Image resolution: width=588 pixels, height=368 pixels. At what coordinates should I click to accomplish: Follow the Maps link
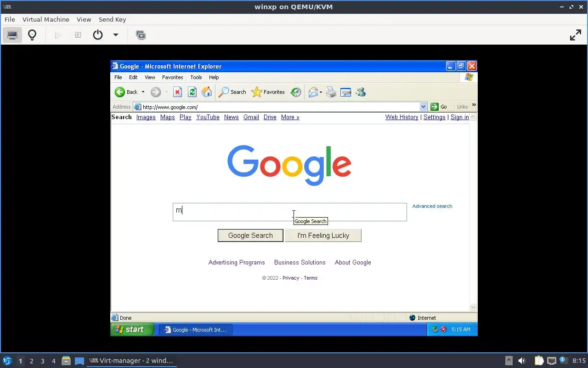coord(168,117)
